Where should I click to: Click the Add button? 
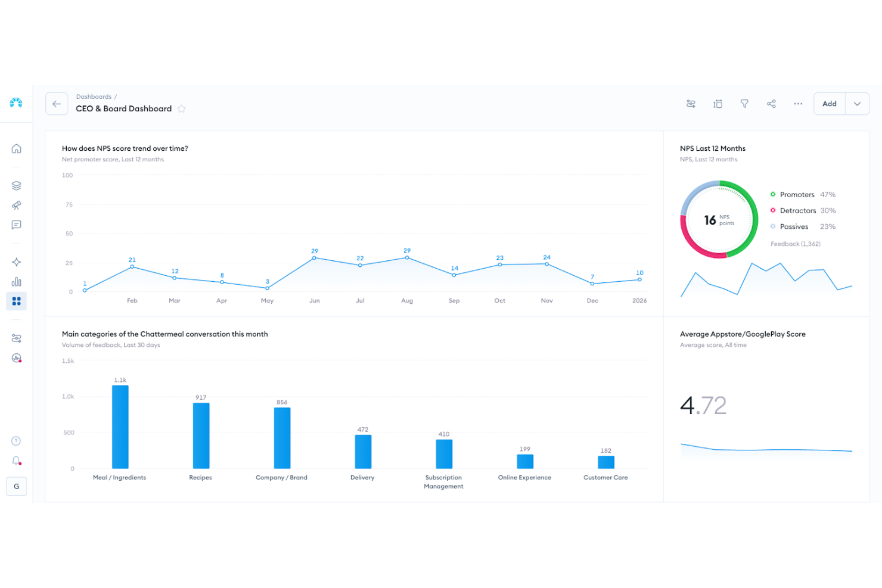pos(829,104)
